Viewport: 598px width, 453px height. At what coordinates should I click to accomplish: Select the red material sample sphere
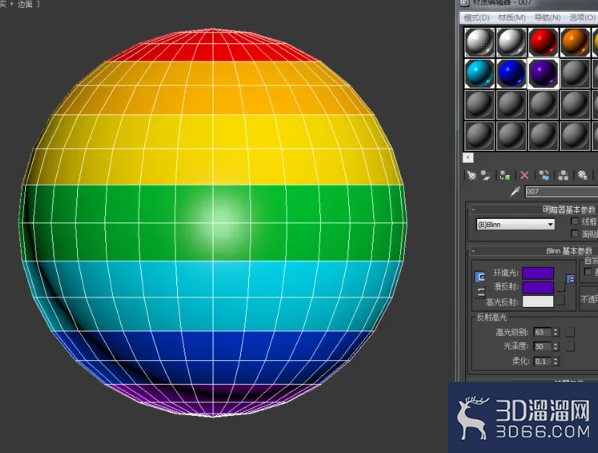click(543, 42)
